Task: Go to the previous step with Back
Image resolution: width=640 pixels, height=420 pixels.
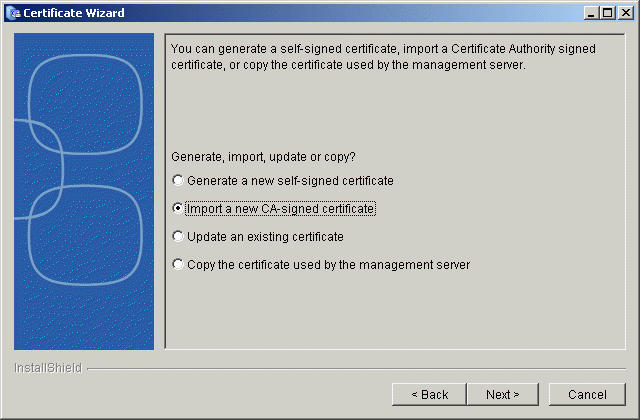Action: click(x=429, y=394)
